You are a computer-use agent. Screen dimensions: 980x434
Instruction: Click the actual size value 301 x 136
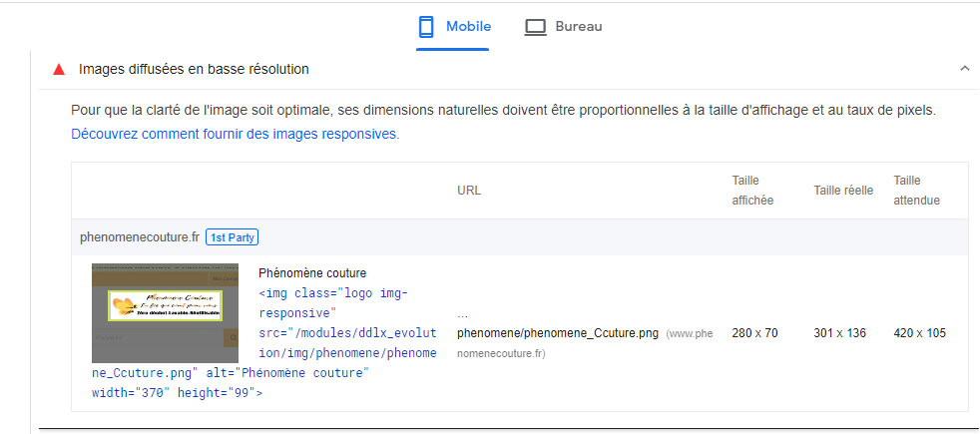(x=840, y=333)
